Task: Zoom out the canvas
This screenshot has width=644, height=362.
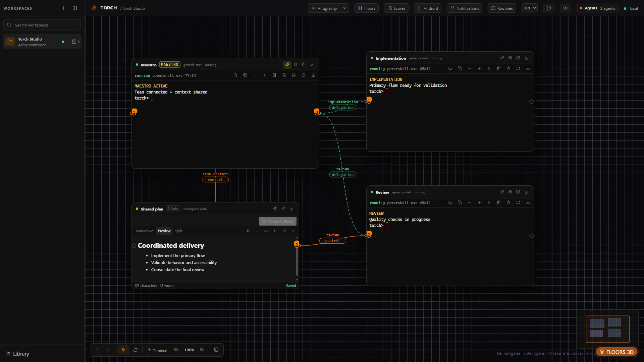Action: (x=176, y=350)
